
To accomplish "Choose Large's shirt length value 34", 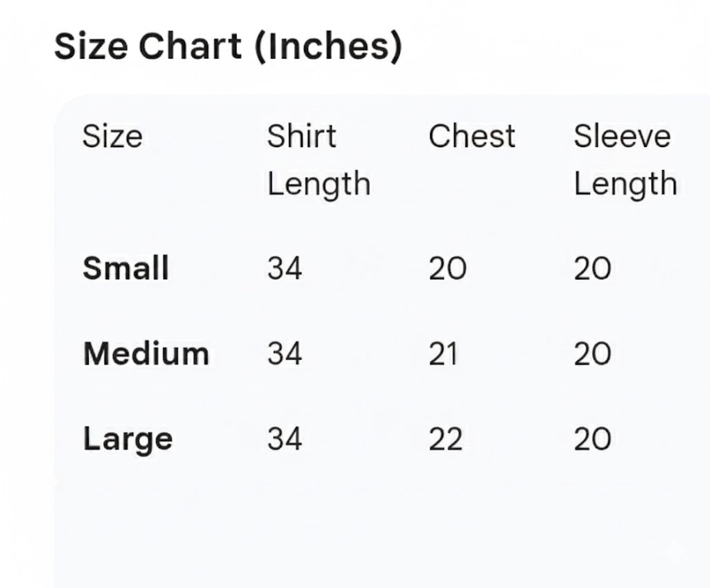I will pos(285,439).
